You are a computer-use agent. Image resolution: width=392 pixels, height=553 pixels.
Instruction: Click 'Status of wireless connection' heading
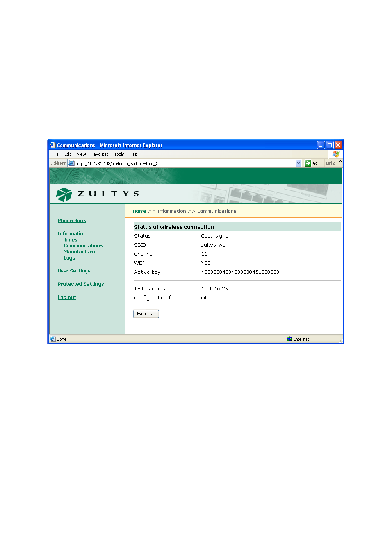click(174, 227)
